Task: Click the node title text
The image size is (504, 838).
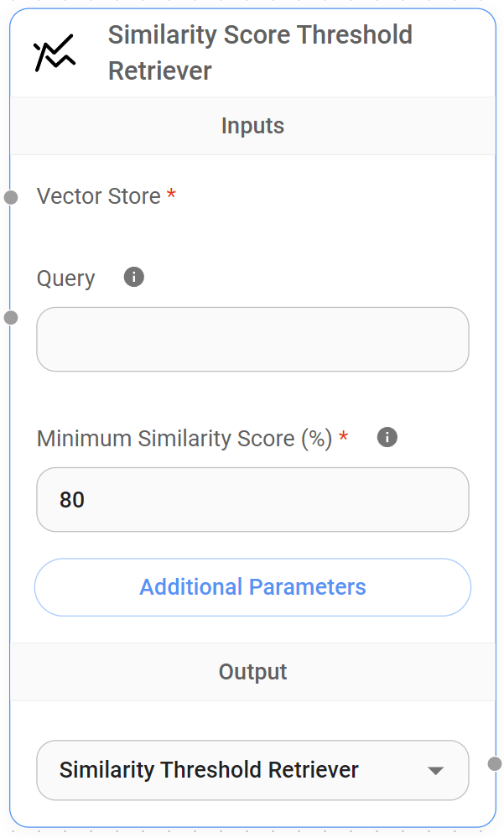Action: pos(260,52)
